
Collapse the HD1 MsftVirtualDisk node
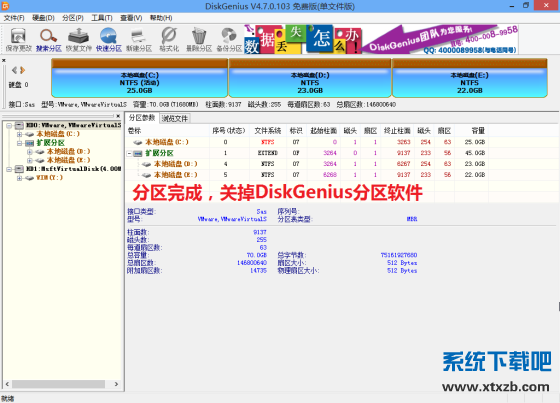pyautogui.click(x=9, y=169)
